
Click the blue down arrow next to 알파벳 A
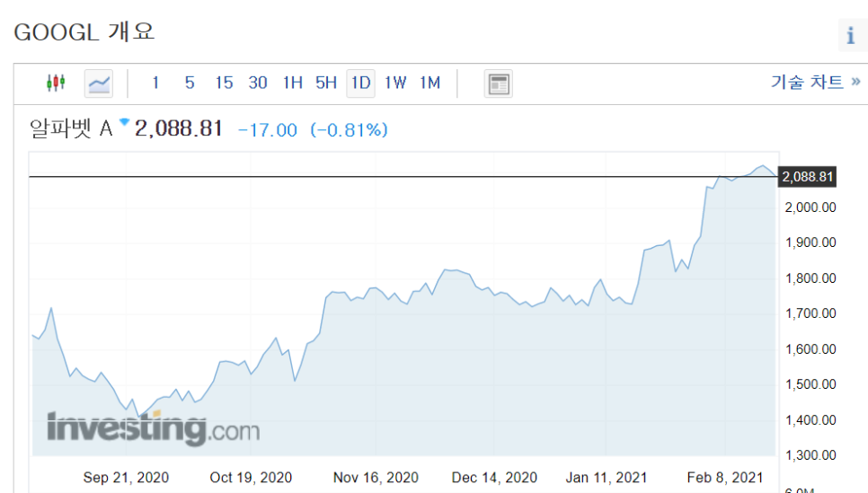pos(125,122)
